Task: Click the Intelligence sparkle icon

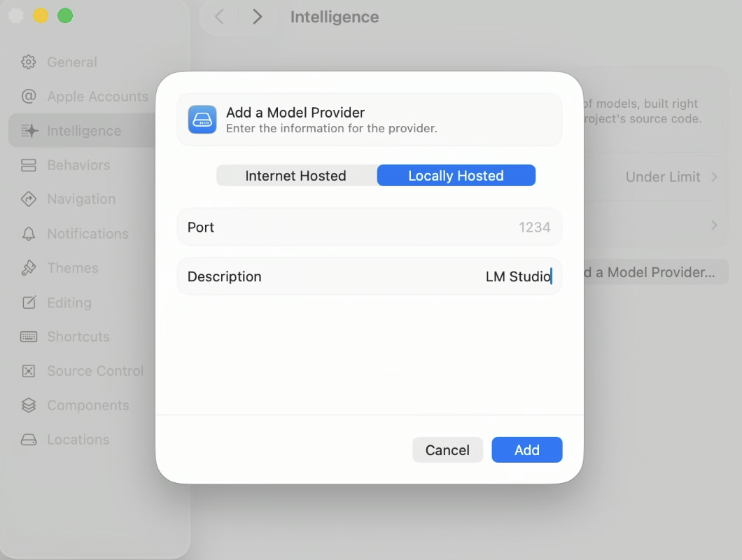Action: (29, 131)
